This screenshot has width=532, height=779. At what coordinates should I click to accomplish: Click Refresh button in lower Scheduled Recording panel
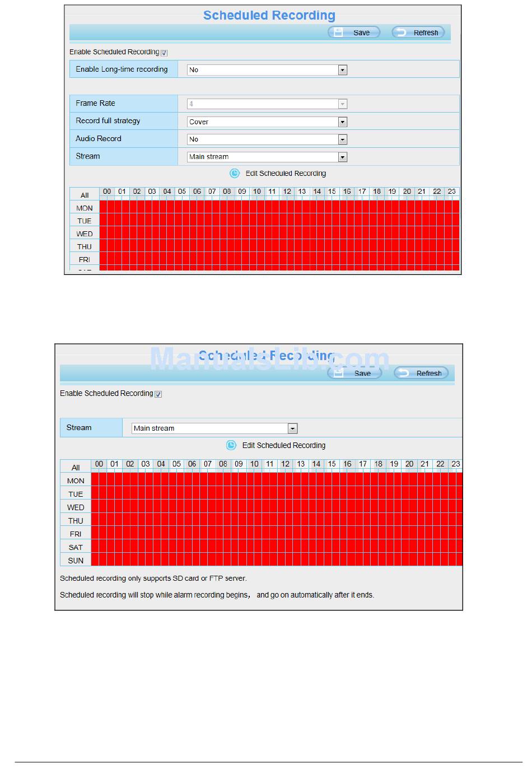pyautogui.click(x=421, y=373)
